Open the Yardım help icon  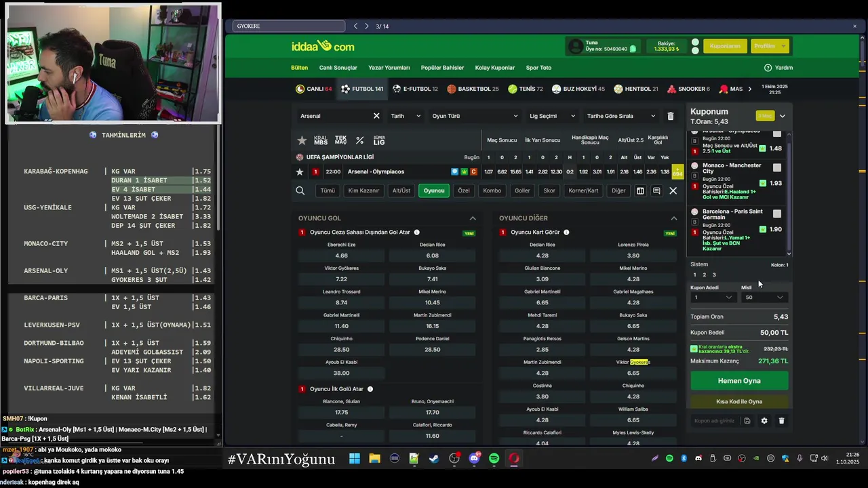click(768, 68)
